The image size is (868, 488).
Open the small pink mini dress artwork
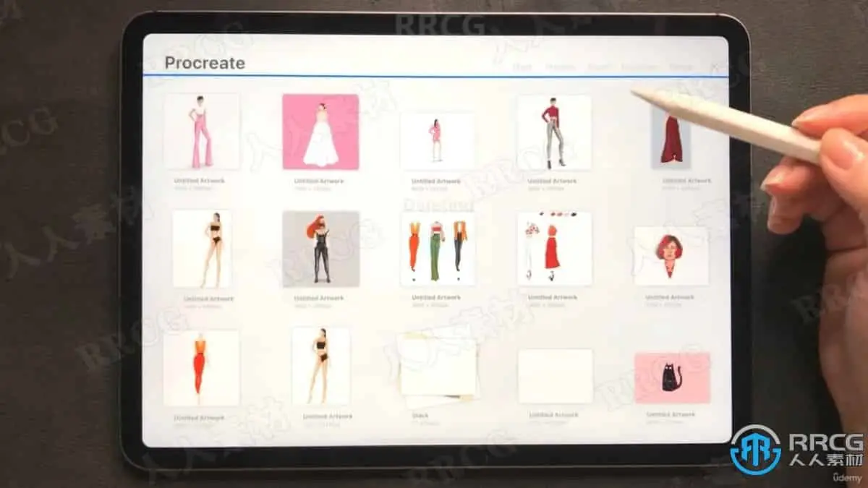tap(437, 140)
